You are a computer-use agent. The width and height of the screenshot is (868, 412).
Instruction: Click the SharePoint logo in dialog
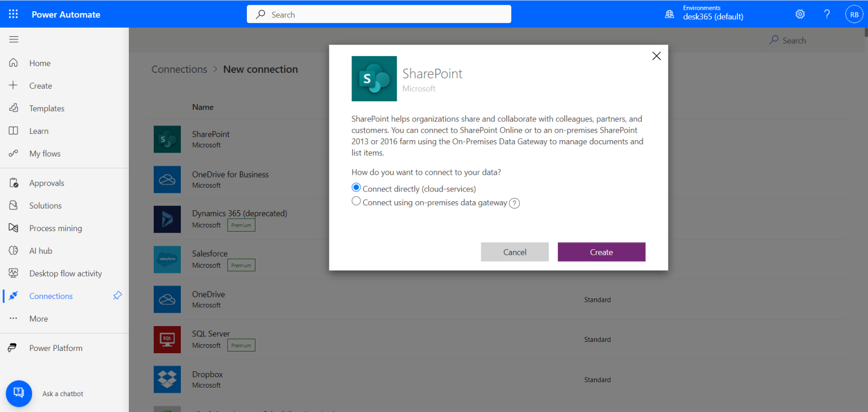click(374, 79)
